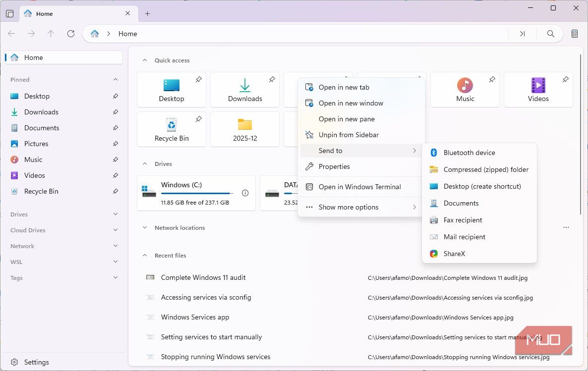The width and height of the screenshot is (588, 371).
Task: Expand the Network locations widget
Action: pos(145,228)
